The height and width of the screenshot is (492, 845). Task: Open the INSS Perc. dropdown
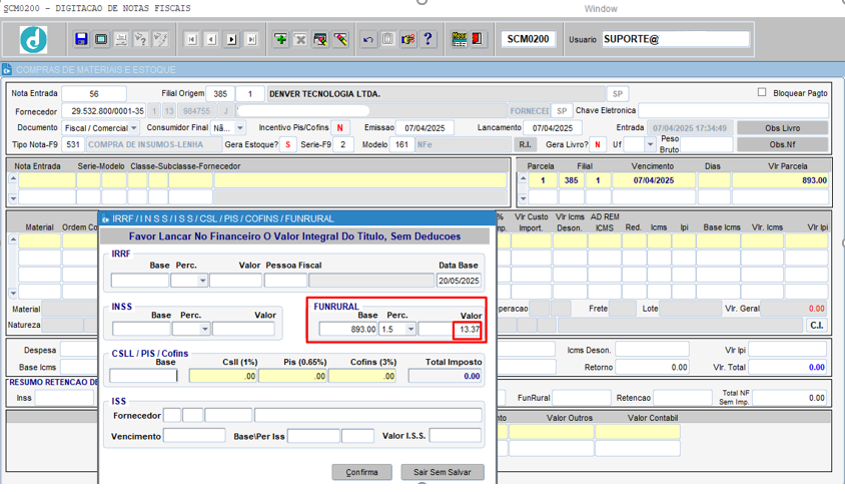pos(205,329)
